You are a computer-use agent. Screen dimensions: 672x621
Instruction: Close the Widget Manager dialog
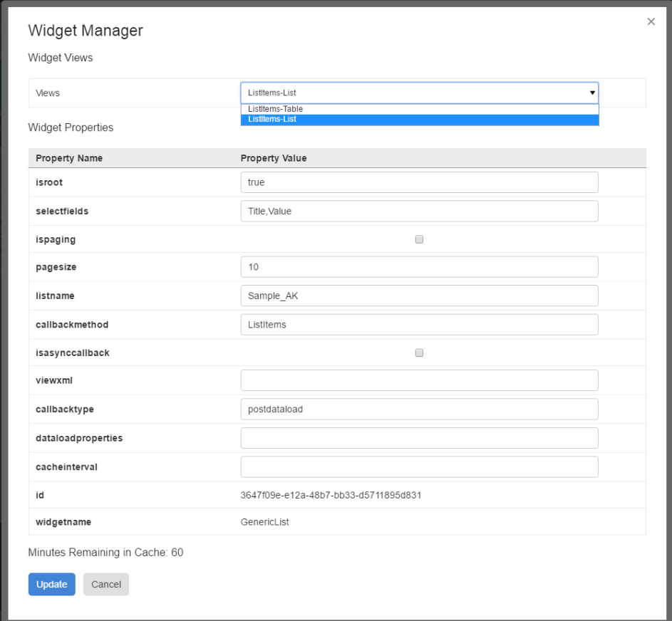pyautogui.click(x=651, y=22)
